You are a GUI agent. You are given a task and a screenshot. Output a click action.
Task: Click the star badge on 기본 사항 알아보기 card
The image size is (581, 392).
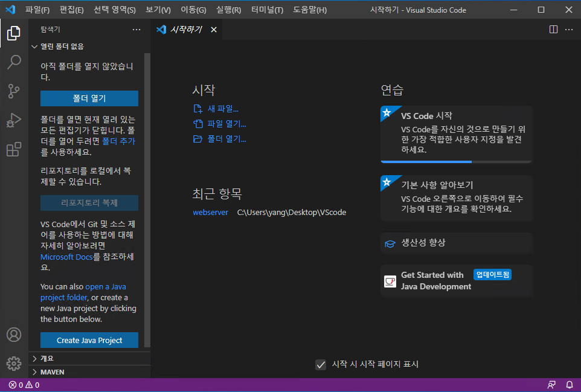pyautogui.click(x=387, y=182)
